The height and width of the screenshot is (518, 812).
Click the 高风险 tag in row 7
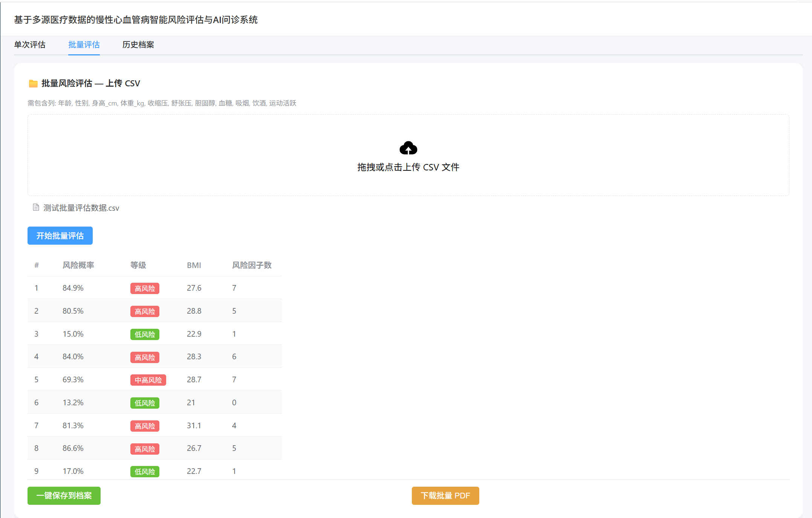(x=145, y=426)
